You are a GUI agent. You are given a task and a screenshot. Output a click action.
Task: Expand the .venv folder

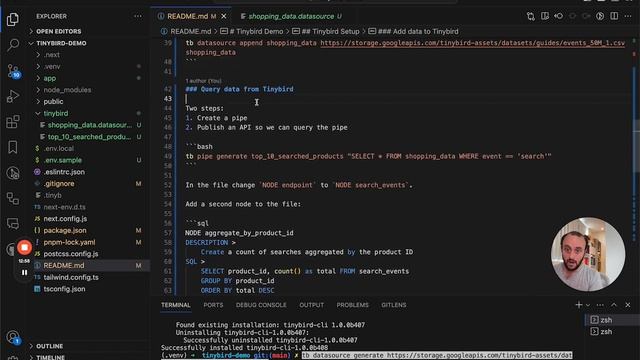coord(52,67)
